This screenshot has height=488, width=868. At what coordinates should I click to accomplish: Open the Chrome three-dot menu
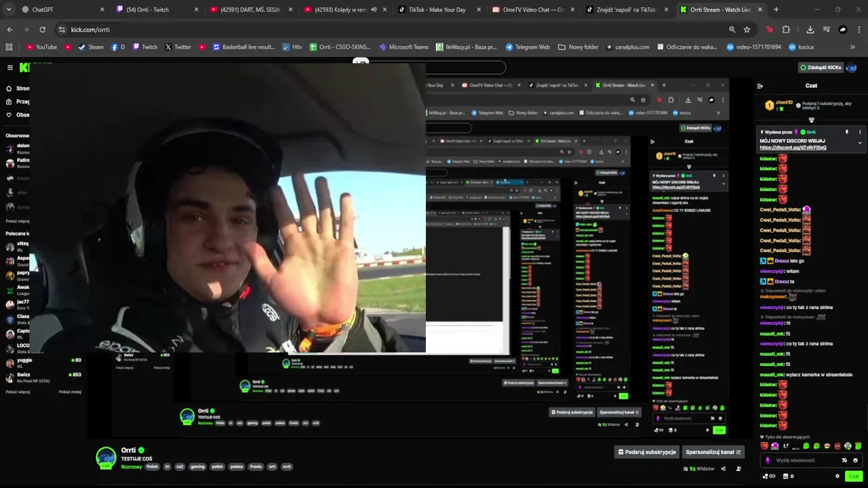[858, 30]
